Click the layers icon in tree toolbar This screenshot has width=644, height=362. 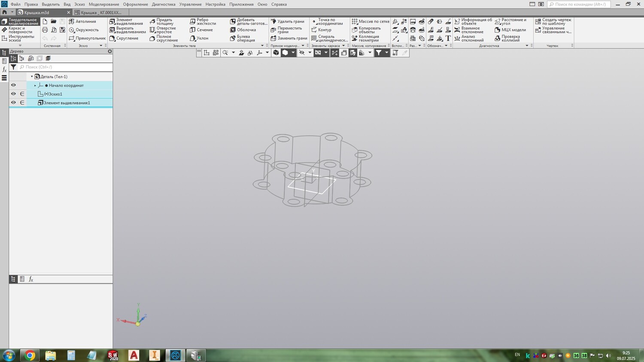48,58
